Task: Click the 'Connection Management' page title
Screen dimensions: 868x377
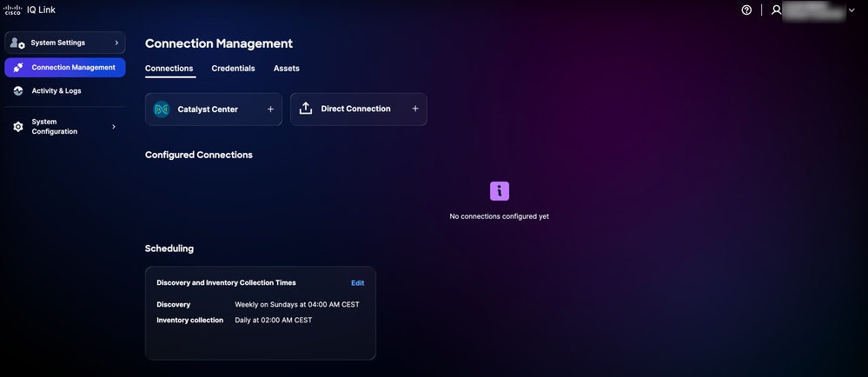Action: [219, 43]
